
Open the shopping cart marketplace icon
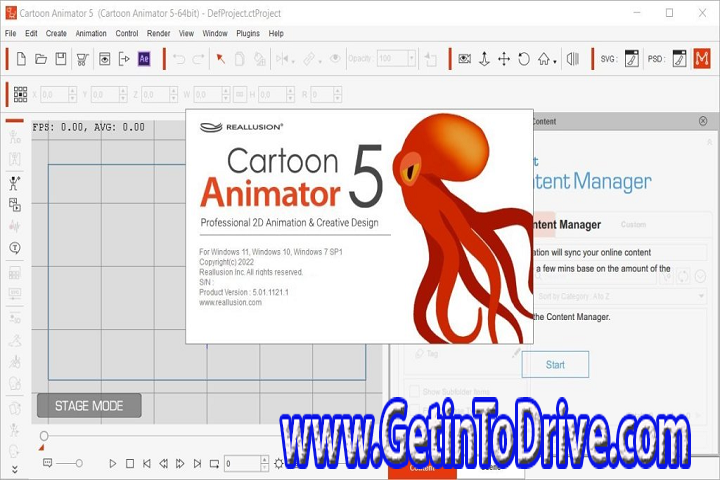[x=83, y=59]
